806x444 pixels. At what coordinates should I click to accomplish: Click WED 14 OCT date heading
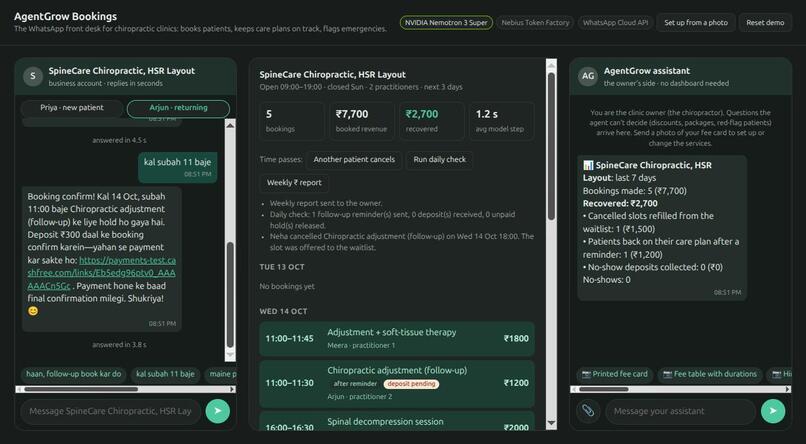(283, 311)
